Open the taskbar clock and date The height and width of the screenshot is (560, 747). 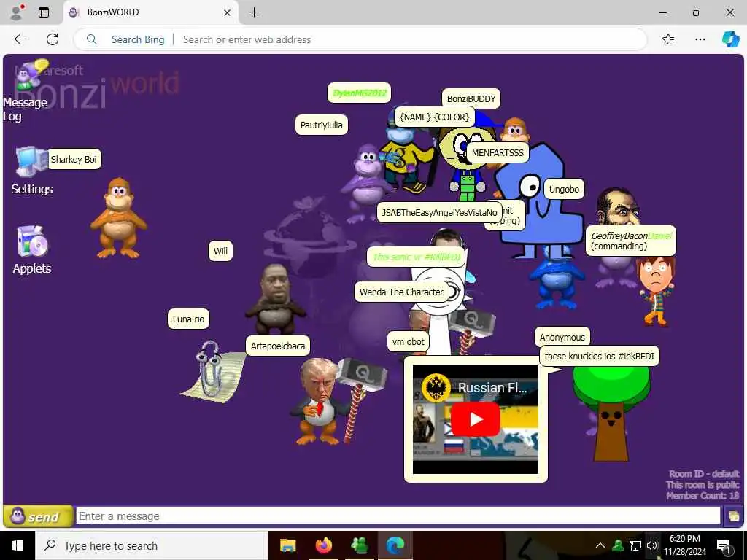685,545
